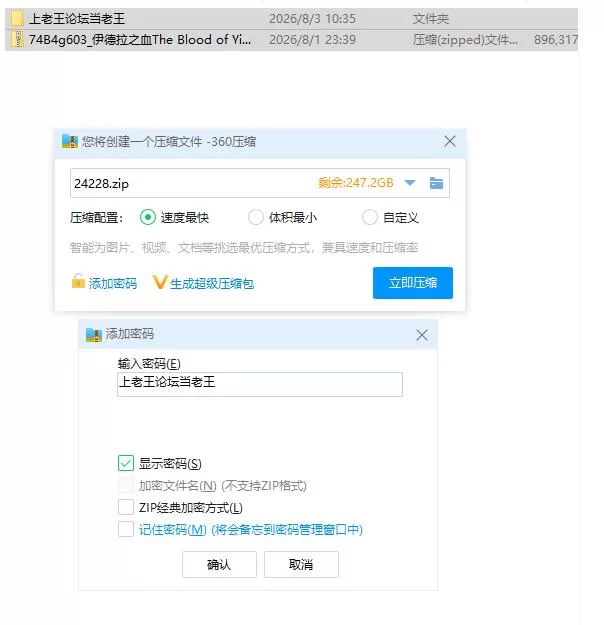The image size is (604, 625).
Task: Click the remaining space label 剩余:247.2GB
Action: (x=356, y=183)
